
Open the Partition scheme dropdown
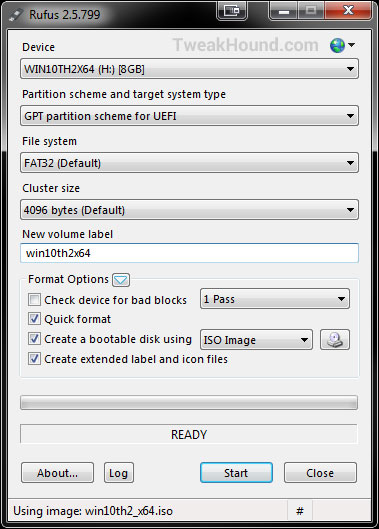pyautogui.click(x=189, y=116)
